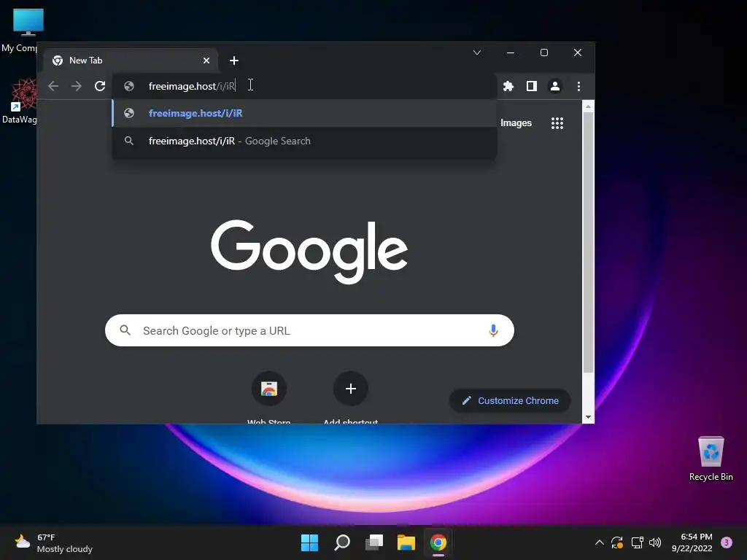Screen dimensions: 747x560
Task: Open the network tray icon
Action: tap(637, 542)
